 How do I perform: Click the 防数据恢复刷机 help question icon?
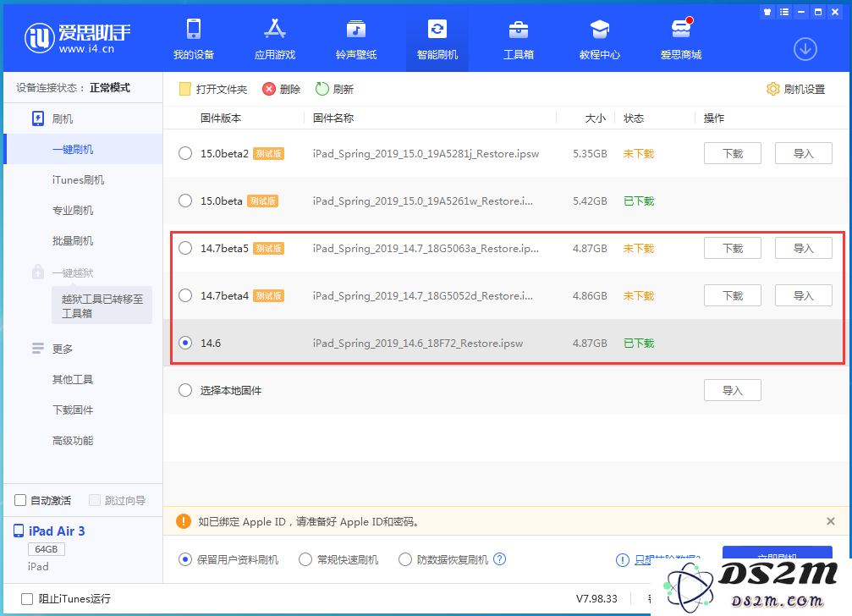[x=500, y=559]
